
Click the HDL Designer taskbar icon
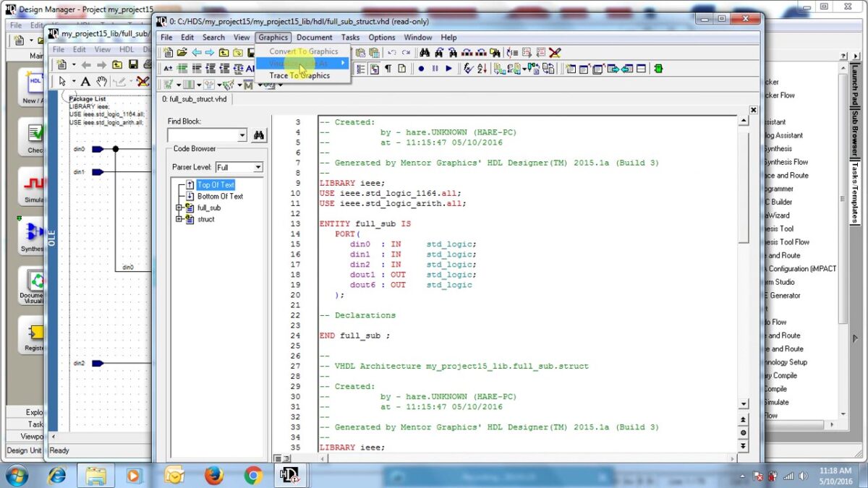click(x=291, y=475)
